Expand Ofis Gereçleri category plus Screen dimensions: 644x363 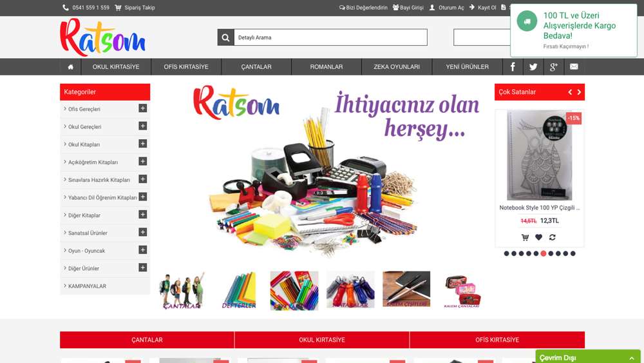tap(142, 108)
